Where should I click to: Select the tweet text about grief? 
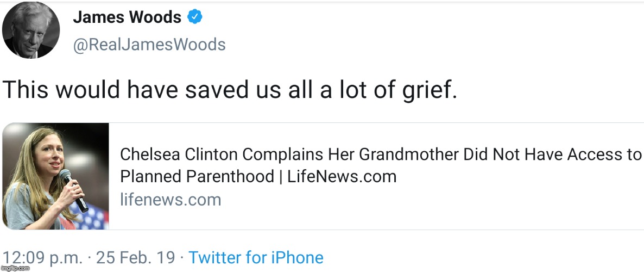(x=230, y=90)
